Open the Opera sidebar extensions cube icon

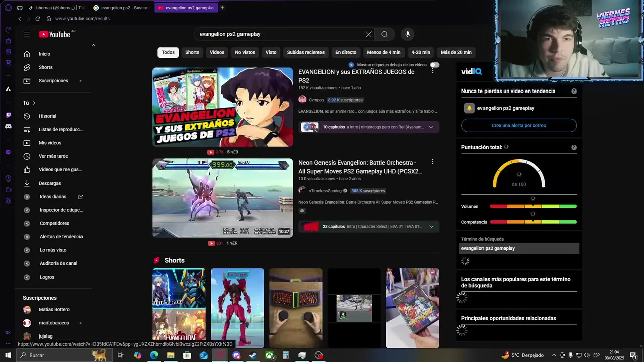click(8, 190)
